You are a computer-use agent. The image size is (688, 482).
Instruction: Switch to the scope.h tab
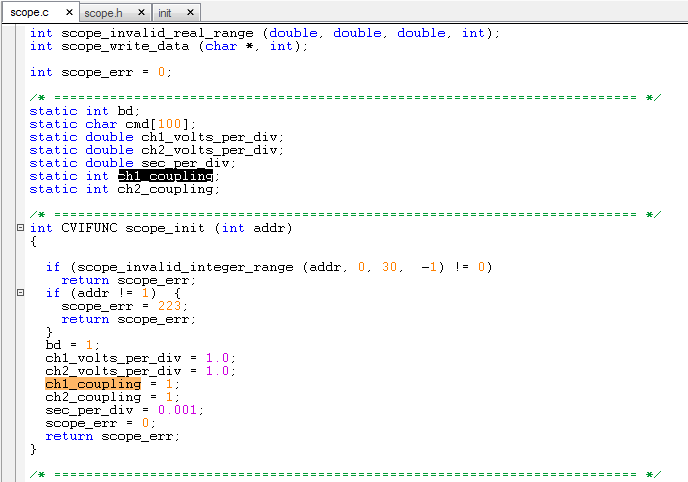[x=103, y=13]
